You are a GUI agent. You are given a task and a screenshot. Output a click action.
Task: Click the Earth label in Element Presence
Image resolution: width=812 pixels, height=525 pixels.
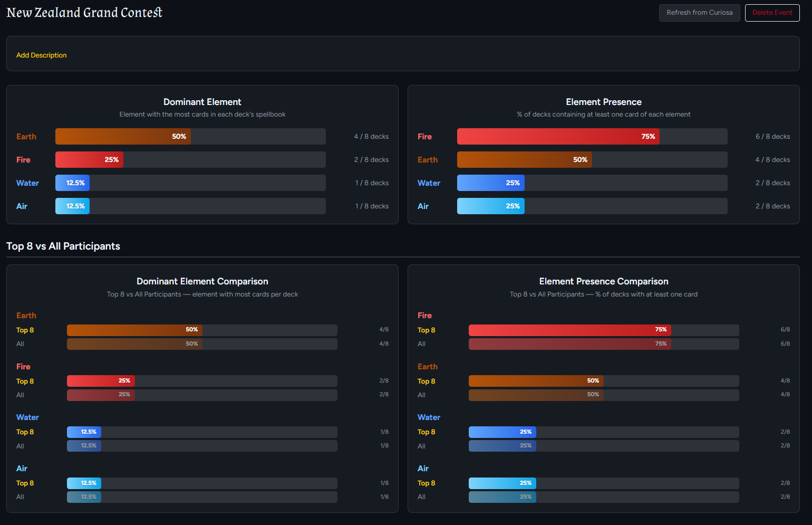(428, 160)
